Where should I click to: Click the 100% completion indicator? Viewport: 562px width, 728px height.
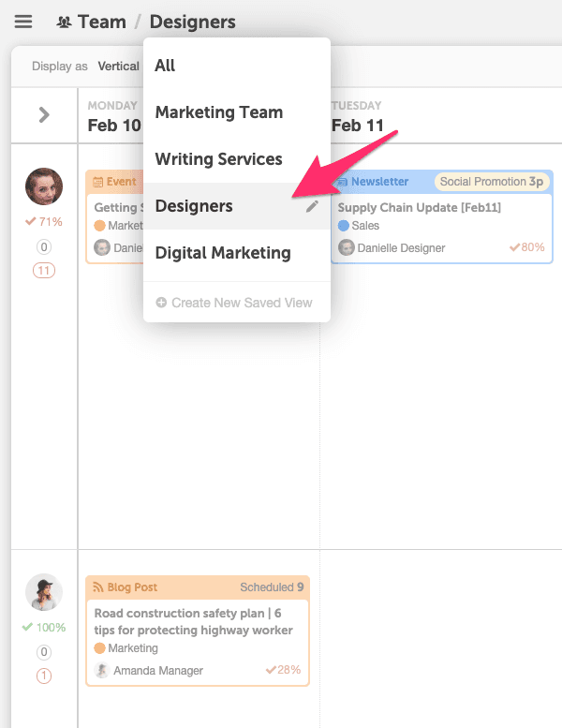tap(44, 627)
